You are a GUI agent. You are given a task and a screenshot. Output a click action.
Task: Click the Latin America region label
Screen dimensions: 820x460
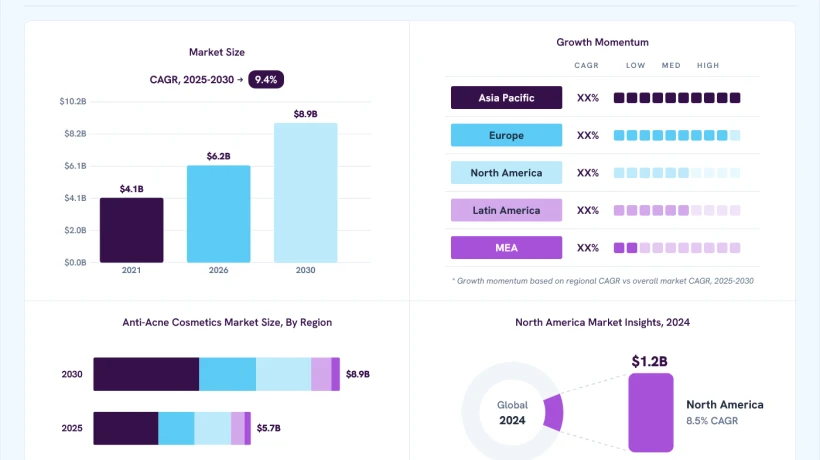(506, 210)
